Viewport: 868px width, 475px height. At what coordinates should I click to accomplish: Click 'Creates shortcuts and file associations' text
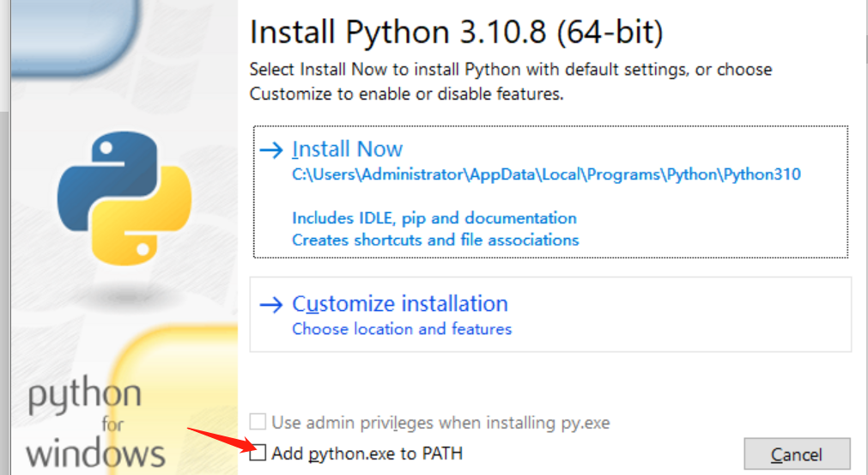tap(435, 240)
